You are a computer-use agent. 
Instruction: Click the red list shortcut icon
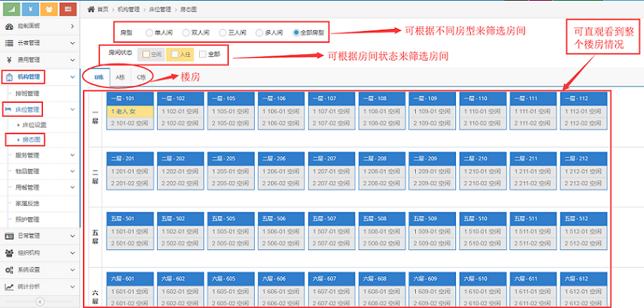(66, 9)
